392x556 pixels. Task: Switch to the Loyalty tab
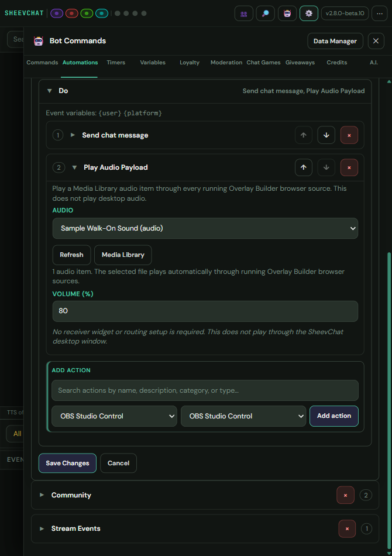click(190, 63)
